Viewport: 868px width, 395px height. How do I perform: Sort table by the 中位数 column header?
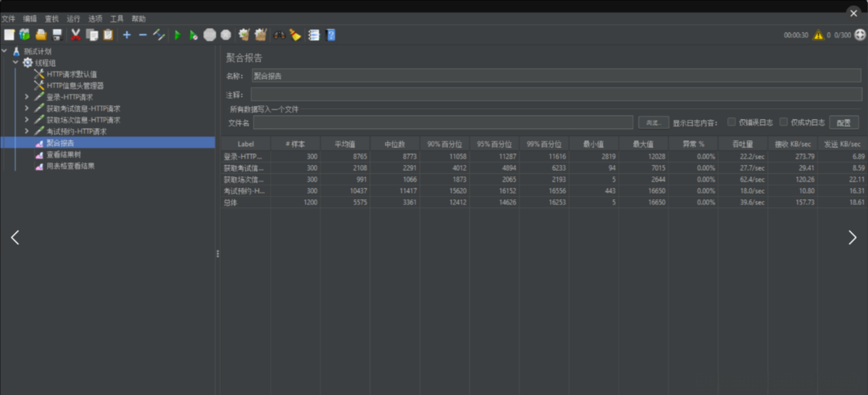[x=395, y=143]
